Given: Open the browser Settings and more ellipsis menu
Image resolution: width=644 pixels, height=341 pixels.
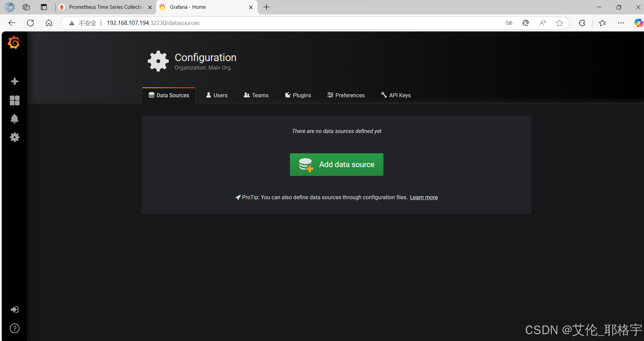Looking at the screenshot, I should pos(621,23).
